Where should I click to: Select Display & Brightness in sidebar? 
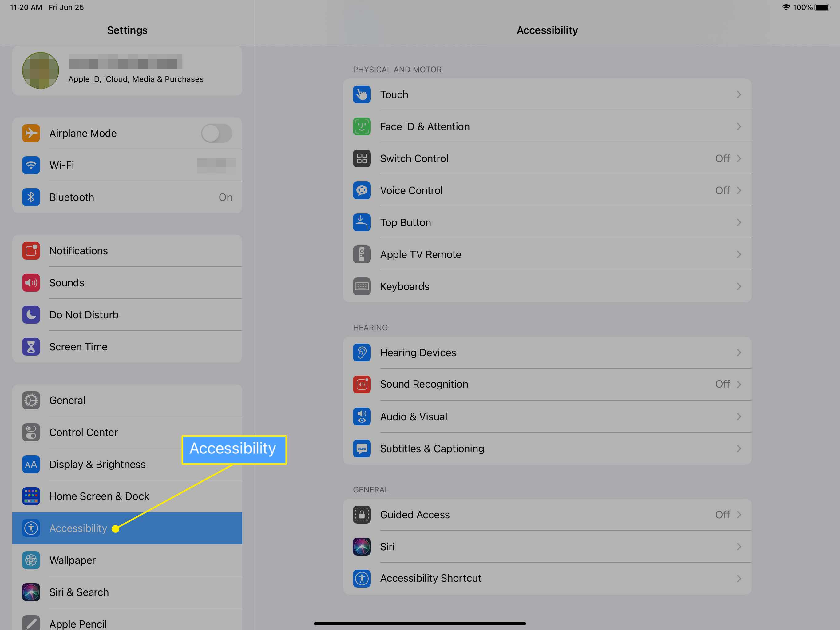(x=127, y=464)
